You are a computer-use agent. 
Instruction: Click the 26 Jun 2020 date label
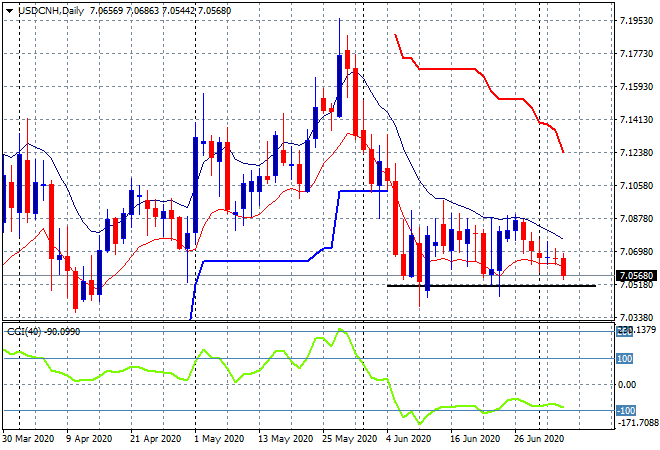[539, 438]
